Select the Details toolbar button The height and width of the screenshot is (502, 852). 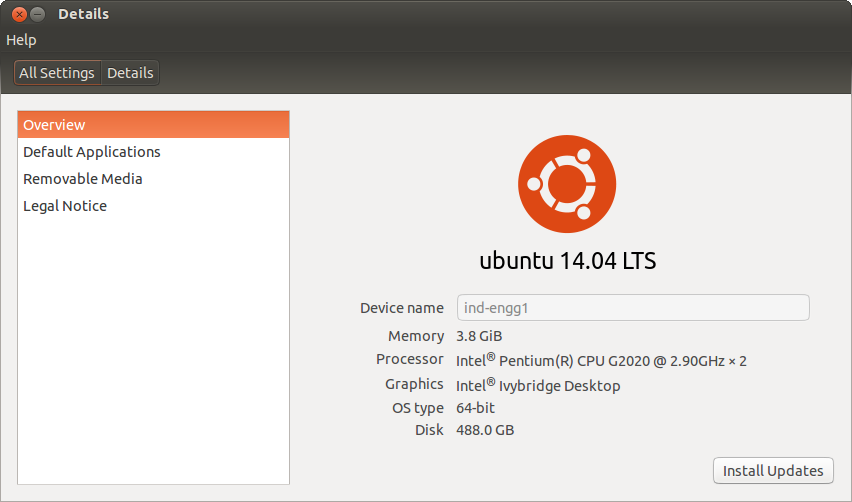tap(130, 73)
